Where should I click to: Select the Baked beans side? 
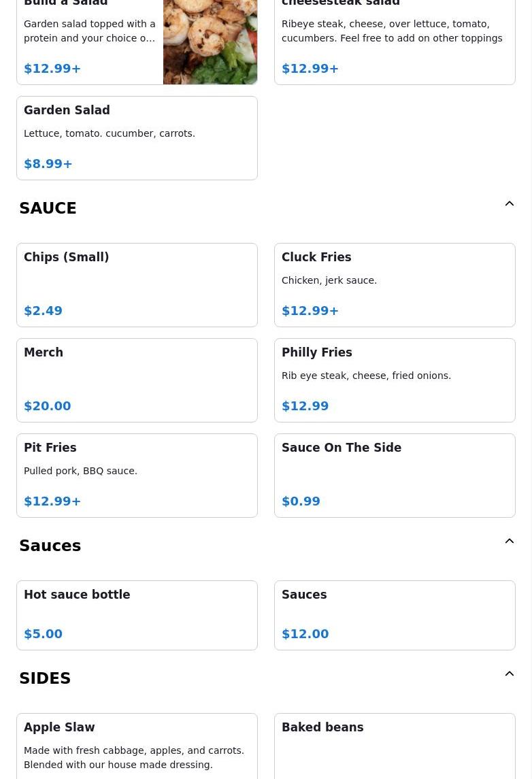click(x=395, y=746)
